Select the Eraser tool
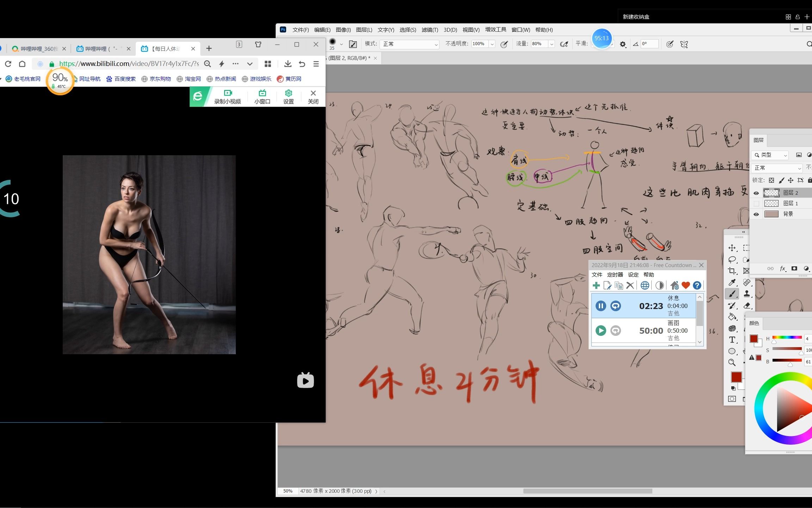 click(746, 306)
